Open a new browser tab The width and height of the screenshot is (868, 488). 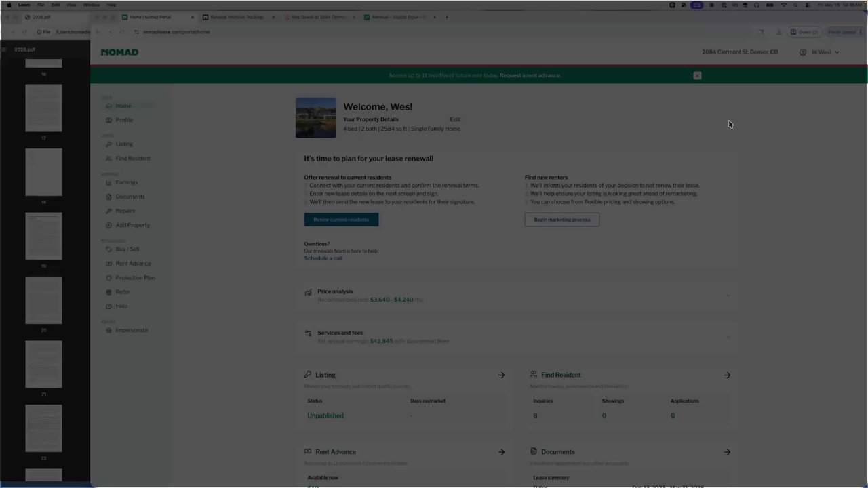446,17
